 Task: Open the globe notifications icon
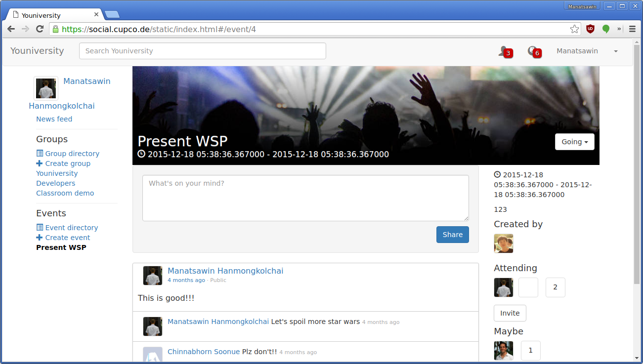tap(534, 51)
